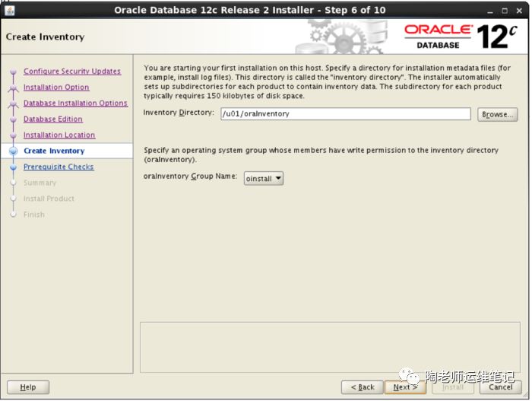Cancel the Oracle installation
The height and width of the screenshot is (401, 532).
pos(500,387)
